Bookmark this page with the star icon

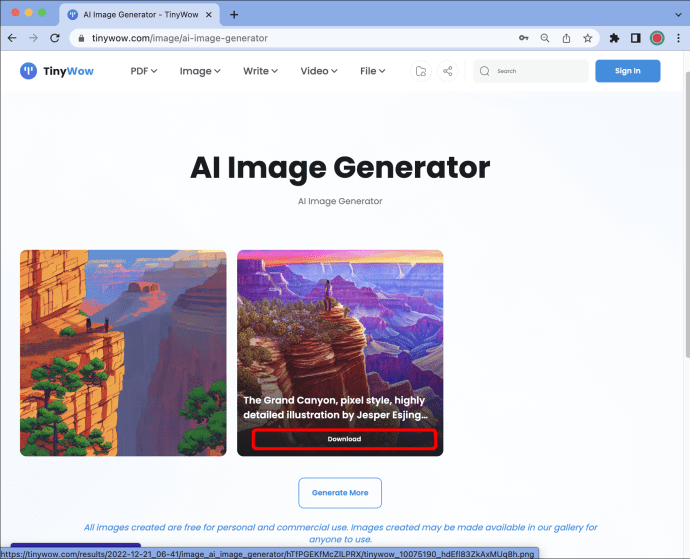[587, 38]
